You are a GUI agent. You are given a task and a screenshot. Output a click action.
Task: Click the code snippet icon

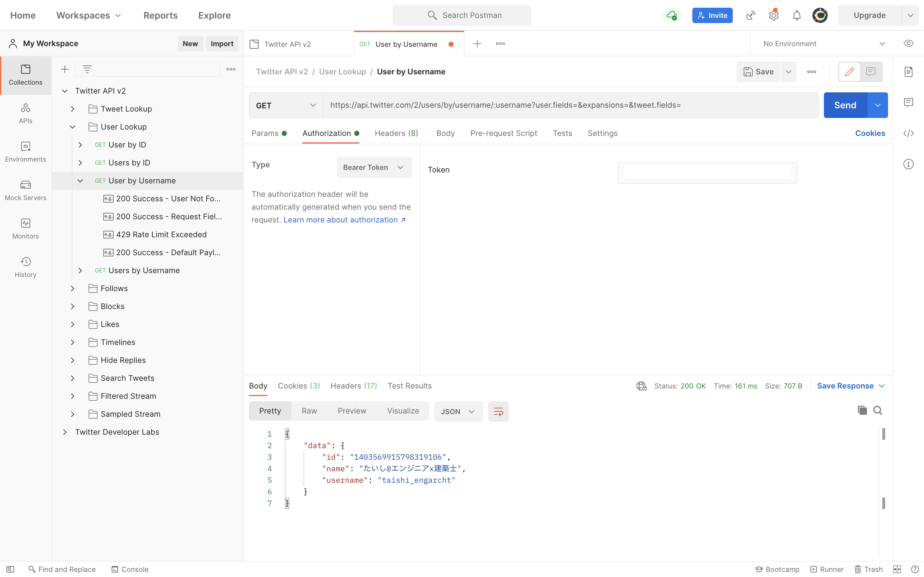pyautogui.click(x=908, y=133)
